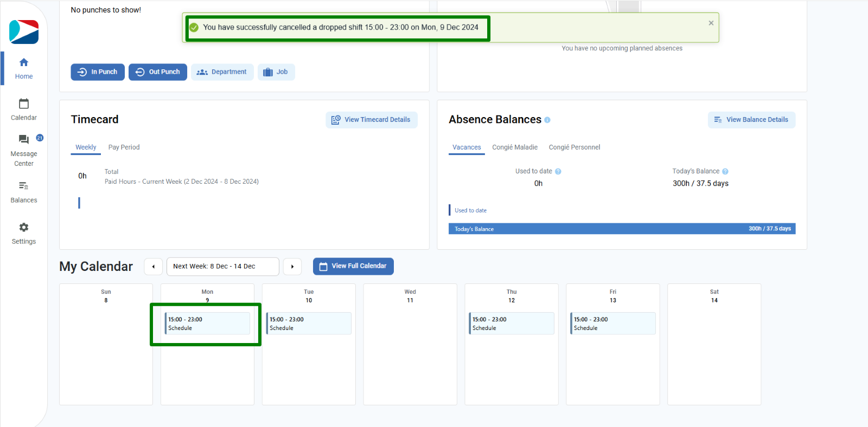The image size is (868, 427).
Task: Click the application logo
Action: (x=24, y=32)
